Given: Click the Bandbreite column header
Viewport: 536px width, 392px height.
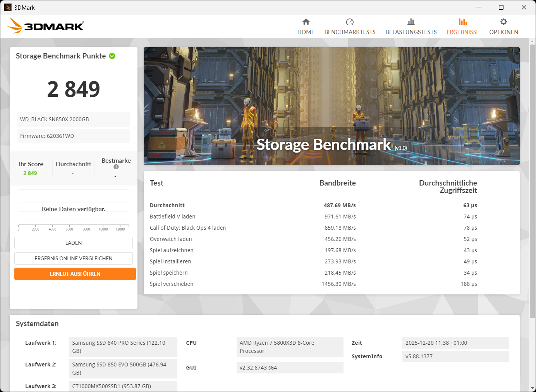Looking at the screenshot, I should click(x=338, y=183).
